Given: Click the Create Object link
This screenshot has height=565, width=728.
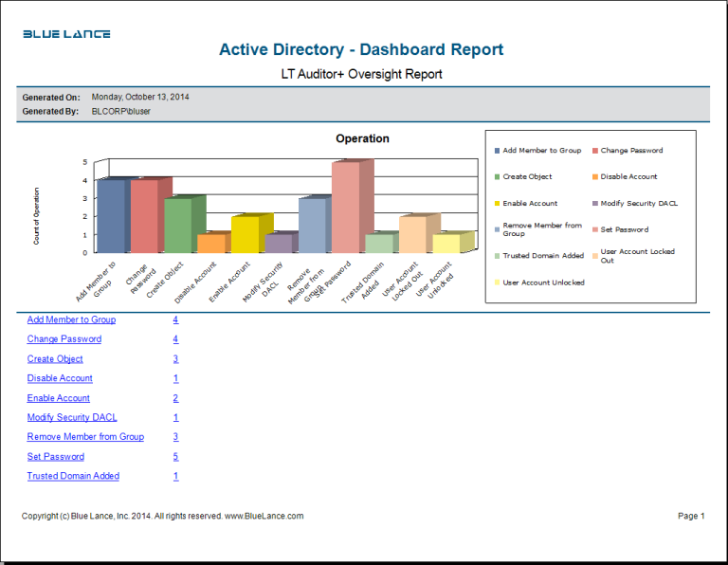Looking at the screenshot, I should (55, 359).
